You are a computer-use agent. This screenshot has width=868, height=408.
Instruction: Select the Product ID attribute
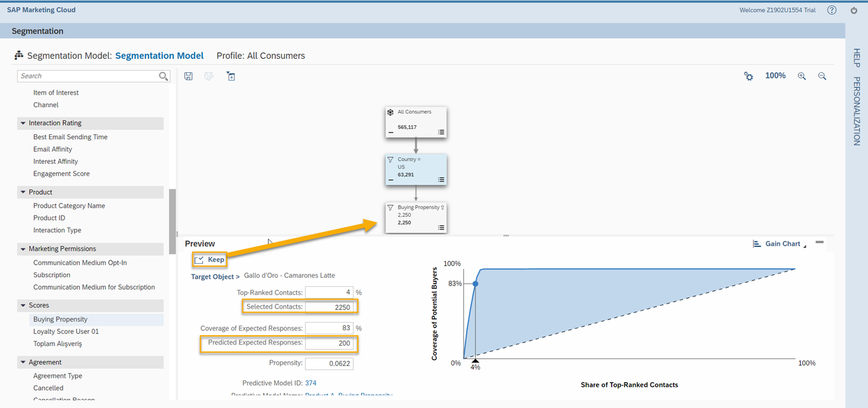pyautogui.click(x=49, y=218)
